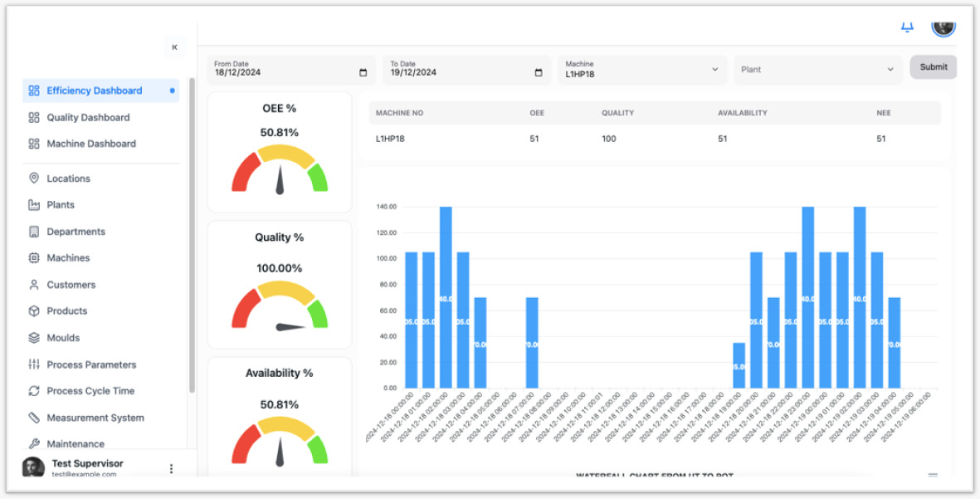The height and width of the screenshot is (499, 980).
Task: Expand the Machine dropdown
Action: click(x=714, y=70)
